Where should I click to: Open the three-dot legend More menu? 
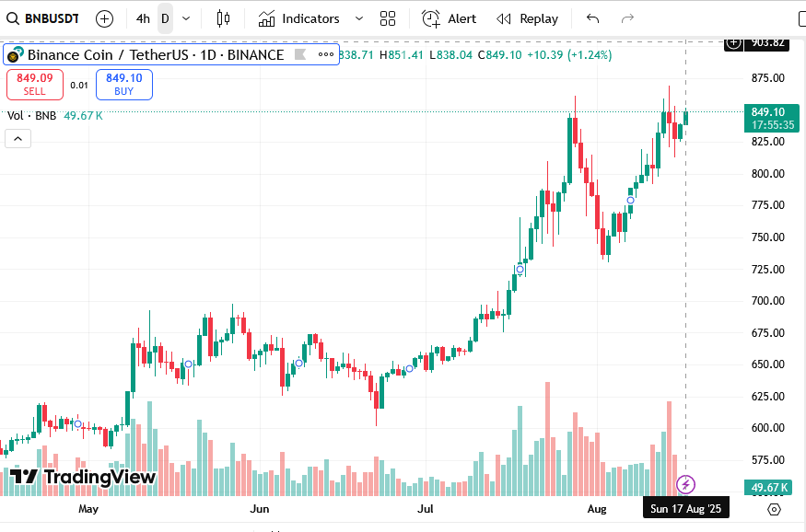(326, 55)
